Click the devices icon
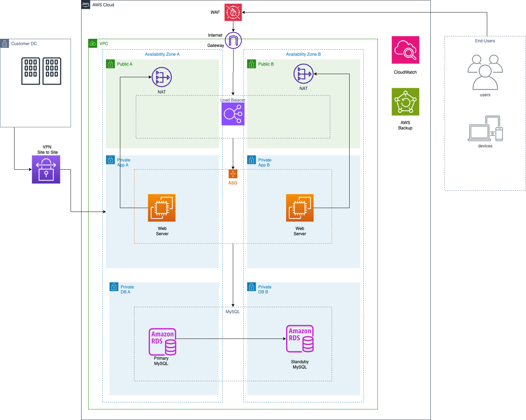 click(x=485, y=128)
